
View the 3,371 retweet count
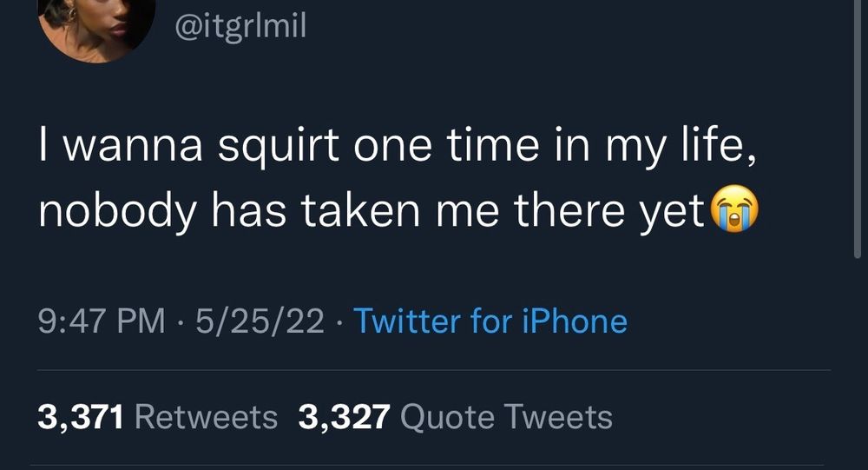[x=81, y=417]
